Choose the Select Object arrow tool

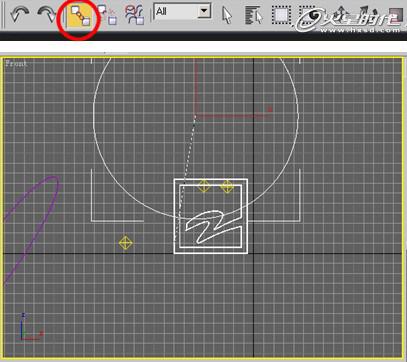pos(227,15)
